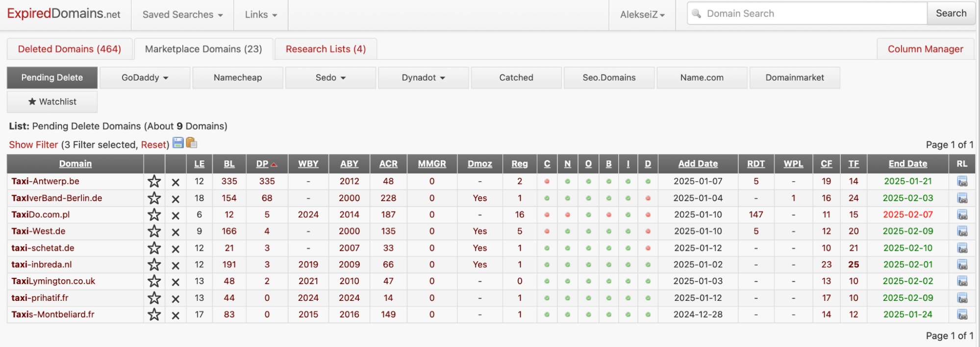Click research list icon for Taxis-Montbeliard.fr row

point(962,315)
